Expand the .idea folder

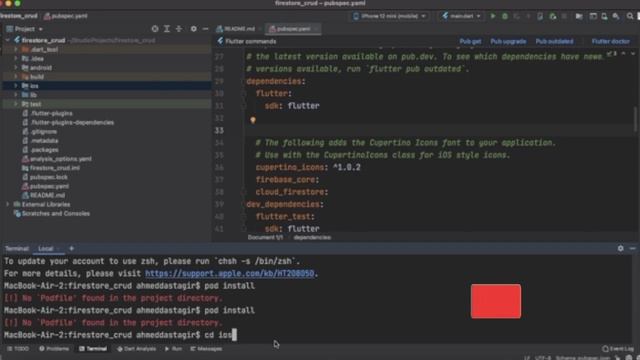(16, 58)
